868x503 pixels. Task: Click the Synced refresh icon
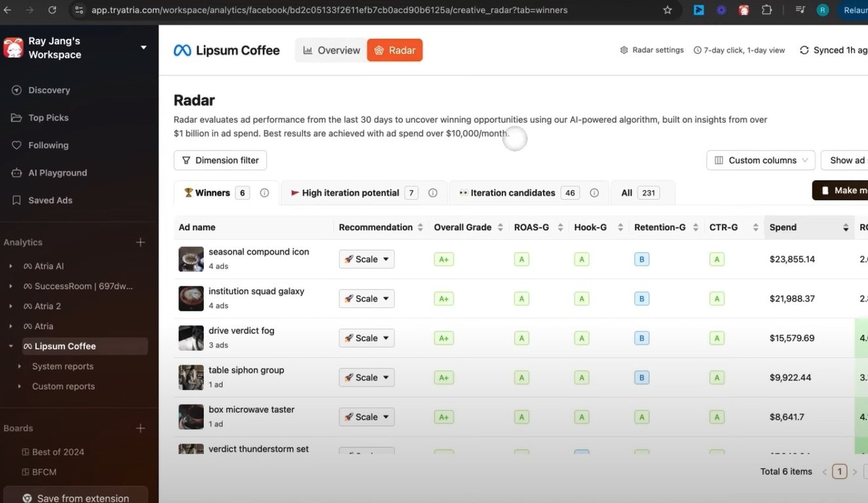(804, 50)
